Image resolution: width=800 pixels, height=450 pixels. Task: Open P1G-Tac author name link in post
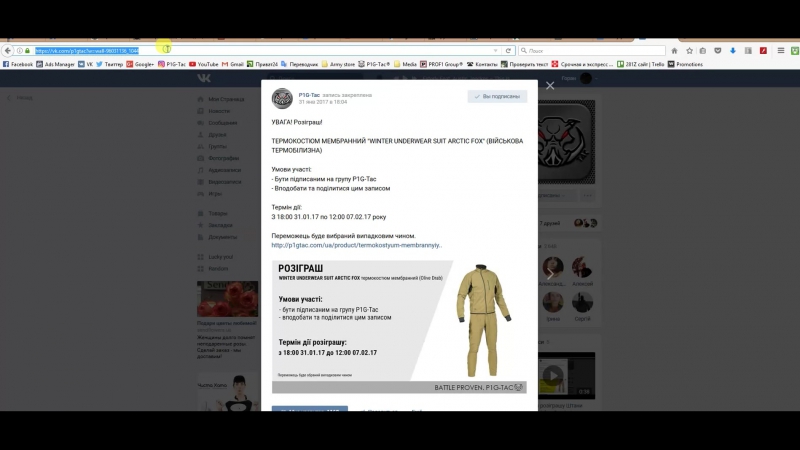(x=309, y=95)
